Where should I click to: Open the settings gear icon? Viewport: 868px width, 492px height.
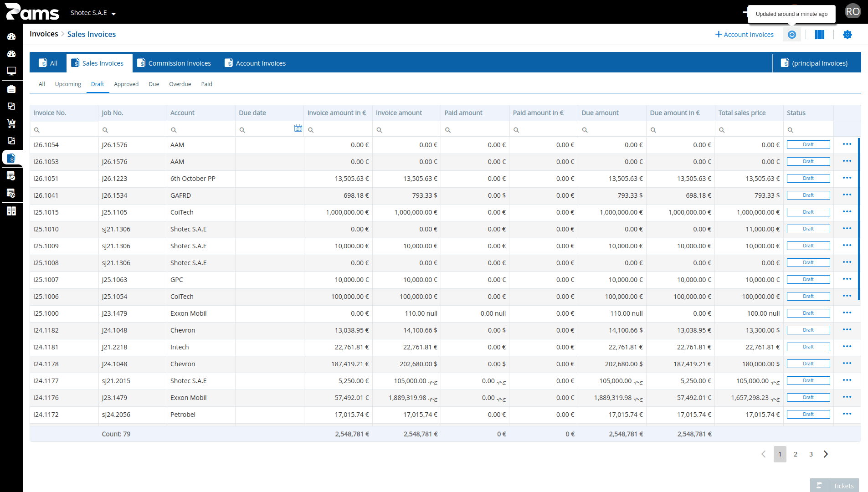(847, 35)
